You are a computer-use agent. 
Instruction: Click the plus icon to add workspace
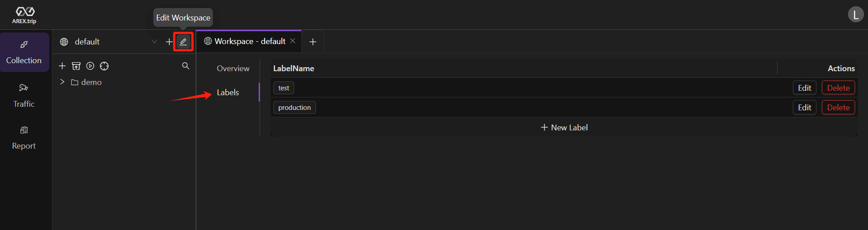[169, 42]
